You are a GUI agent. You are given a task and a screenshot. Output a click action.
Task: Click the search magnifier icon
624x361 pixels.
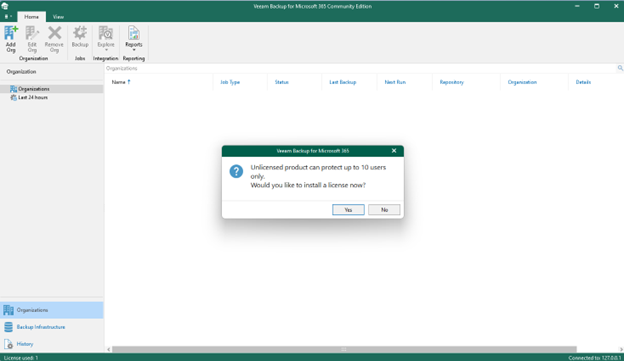point(620,68)
